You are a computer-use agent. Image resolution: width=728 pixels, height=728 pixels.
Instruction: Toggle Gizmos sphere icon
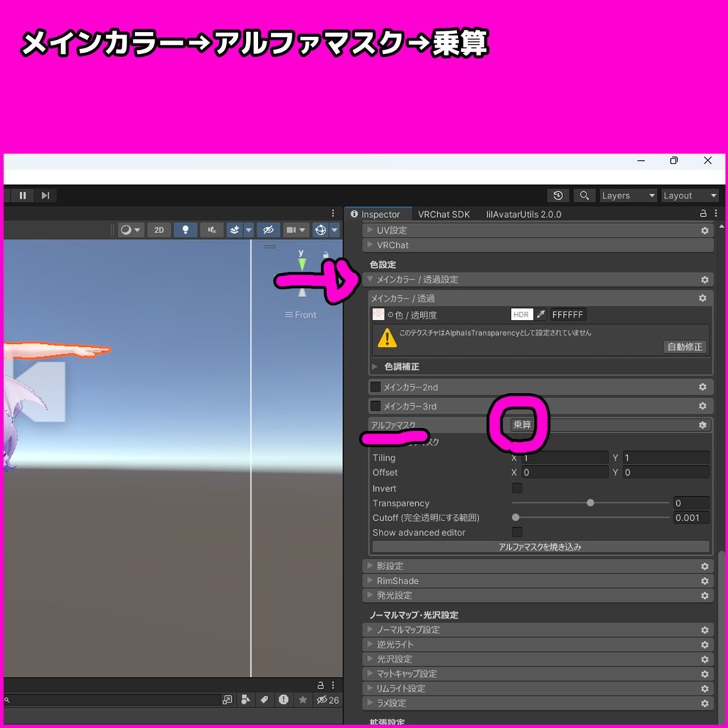tap(321, 230)
